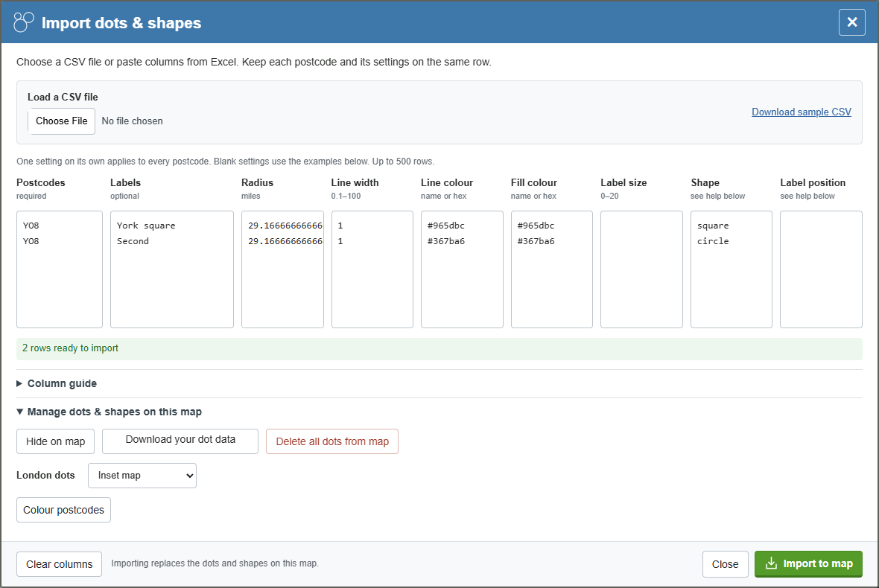Image resolution: width=879 pixels, height=588 pixels.
Task: Click Download your dot data button
Action: tap(180, 441)
